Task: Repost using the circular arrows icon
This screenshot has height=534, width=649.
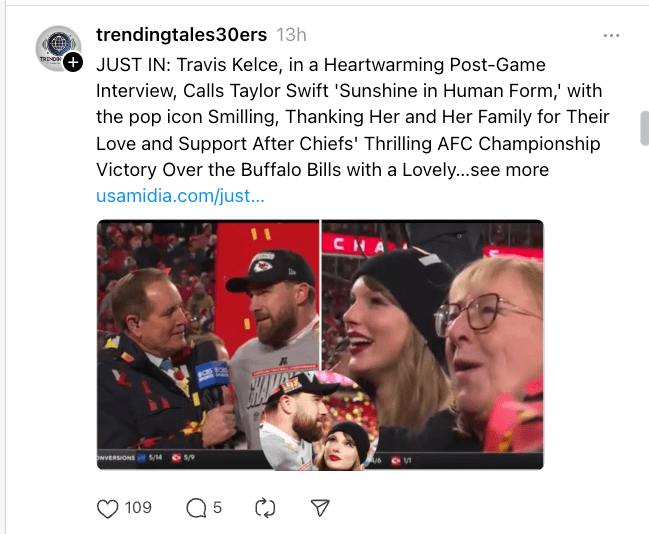Action: pyautogui.click(x=265, y=508)
